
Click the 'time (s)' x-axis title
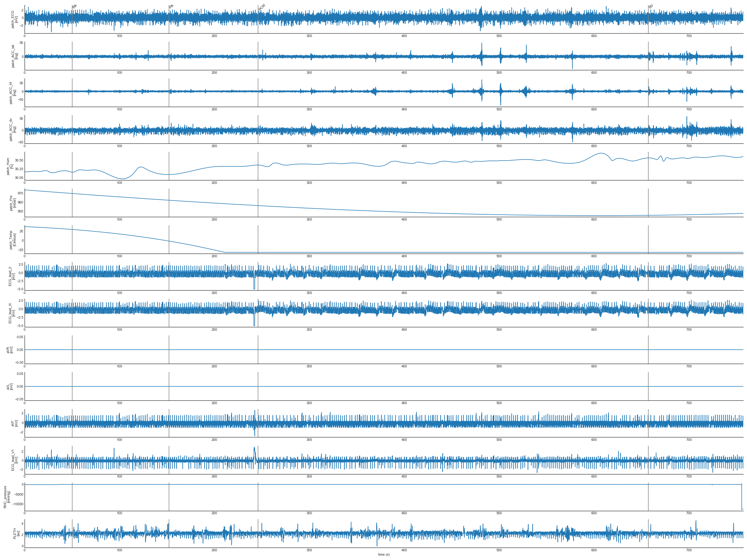coord(384,554)
